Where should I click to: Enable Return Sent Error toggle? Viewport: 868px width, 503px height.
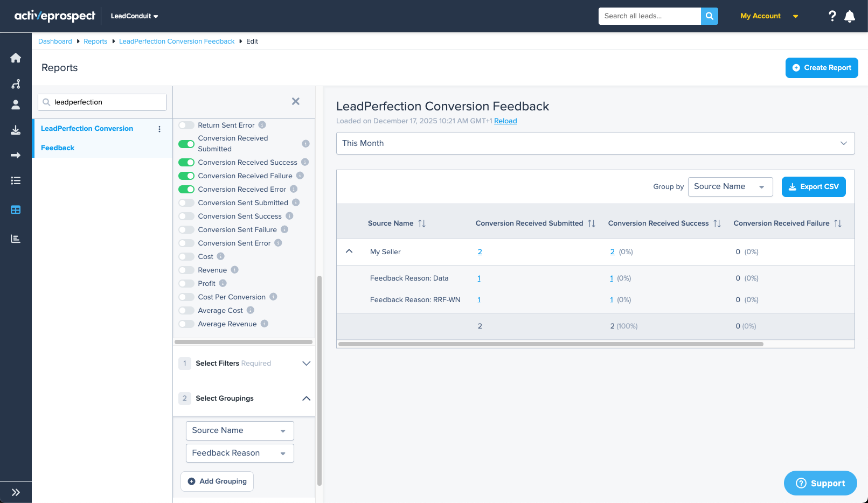(x=186, y=125)
